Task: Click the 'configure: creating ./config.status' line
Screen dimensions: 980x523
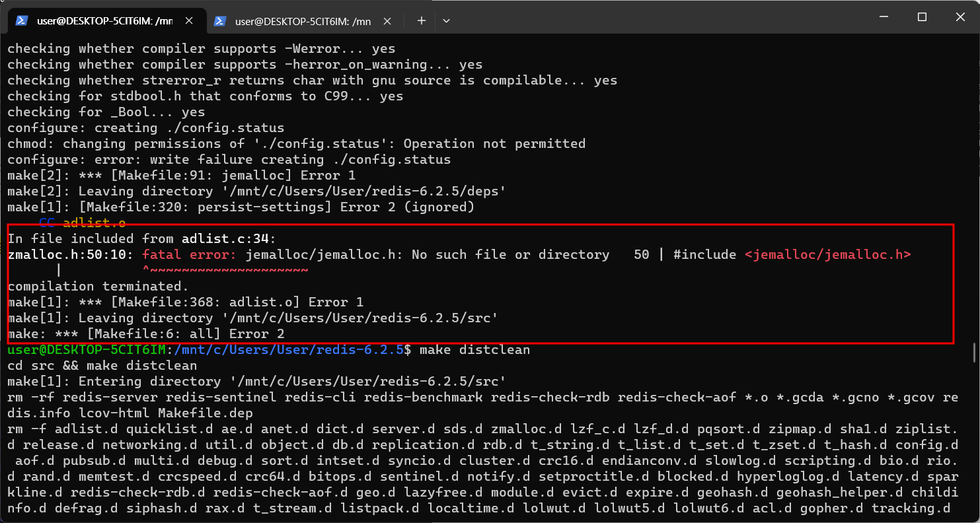Action: pos(146,127)
